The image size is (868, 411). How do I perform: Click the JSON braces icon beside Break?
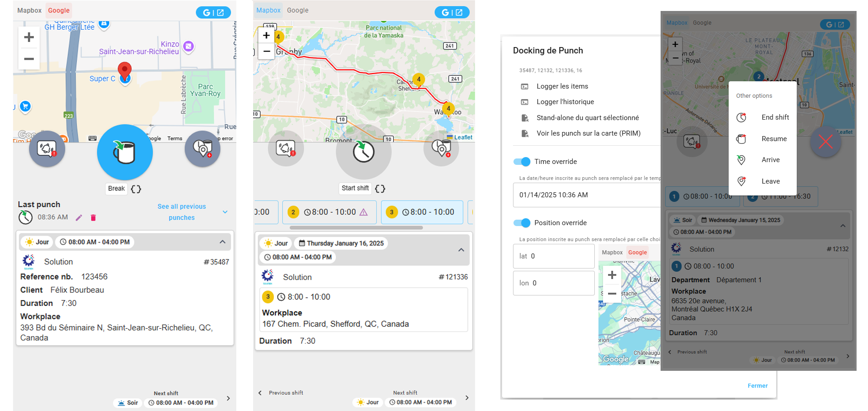pos(136,189)
